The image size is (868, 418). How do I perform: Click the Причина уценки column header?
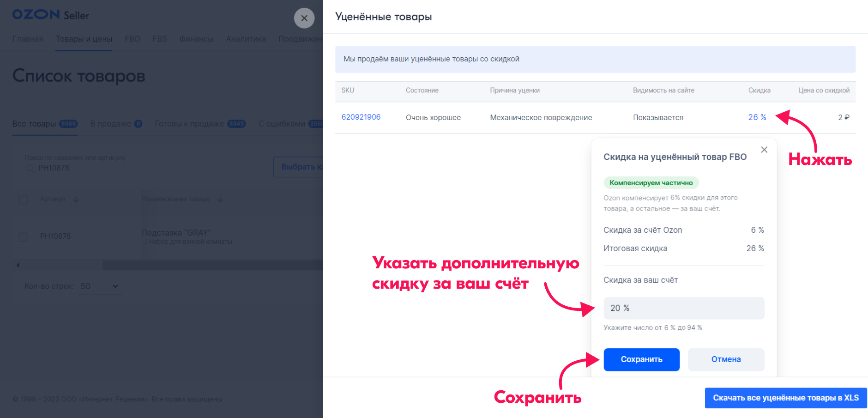click(515, 91)
